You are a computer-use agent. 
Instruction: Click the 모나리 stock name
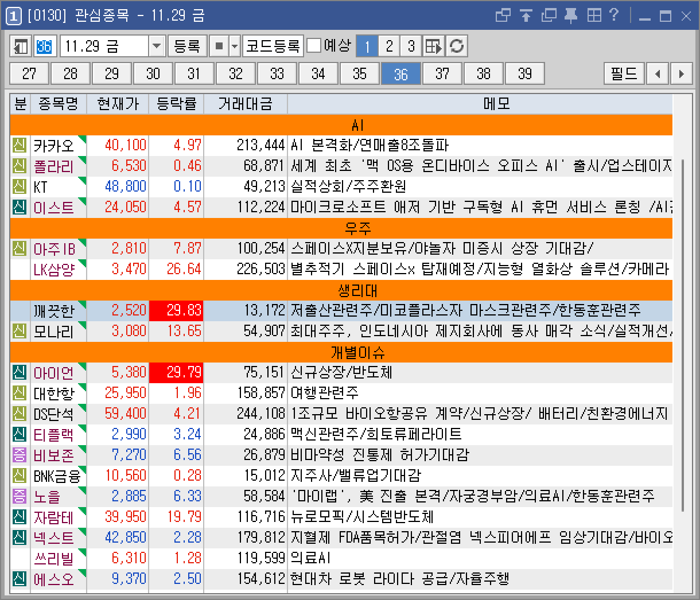coord(54,331)
